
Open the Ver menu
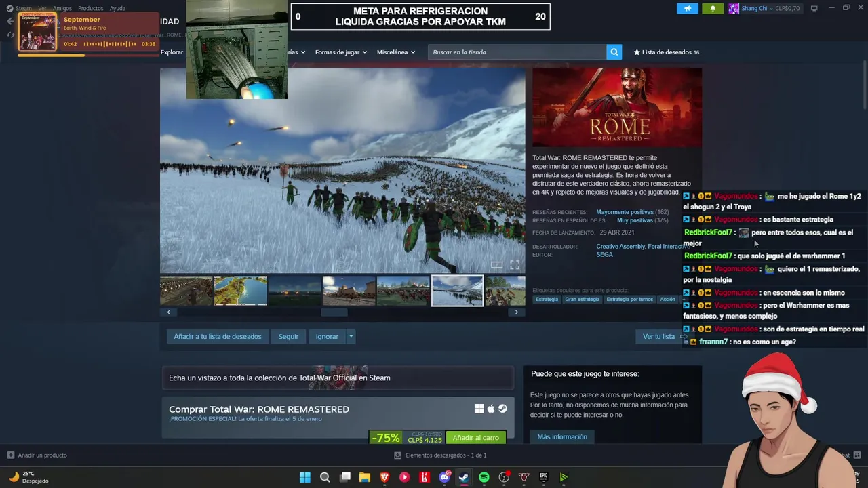tap(42, 9)
